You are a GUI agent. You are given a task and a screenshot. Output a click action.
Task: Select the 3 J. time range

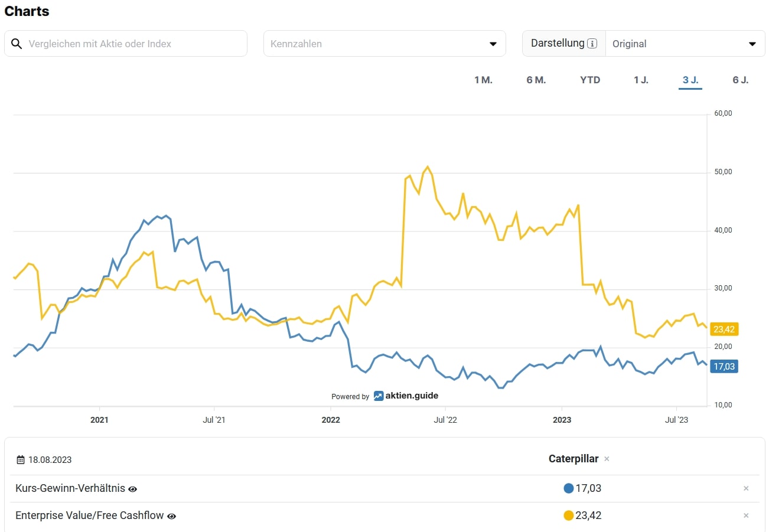(x=690, y=80)
